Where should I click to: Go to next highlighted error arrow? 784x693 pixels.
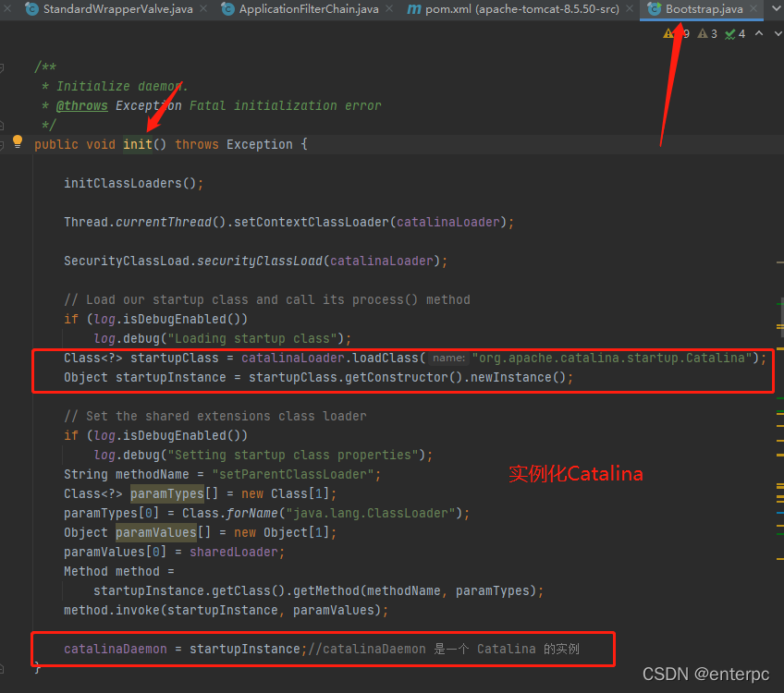tap(778, 33)
